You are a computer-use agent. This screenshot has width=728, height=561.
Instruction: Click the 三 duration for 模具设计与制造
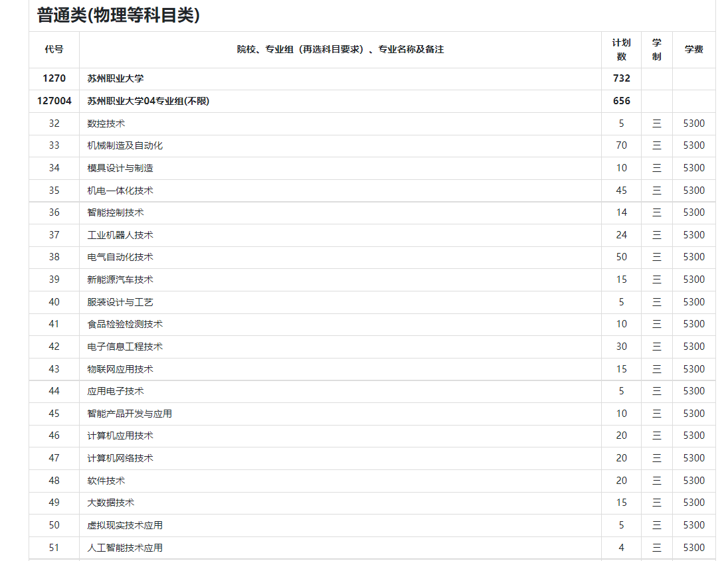(x=656, y=168)
